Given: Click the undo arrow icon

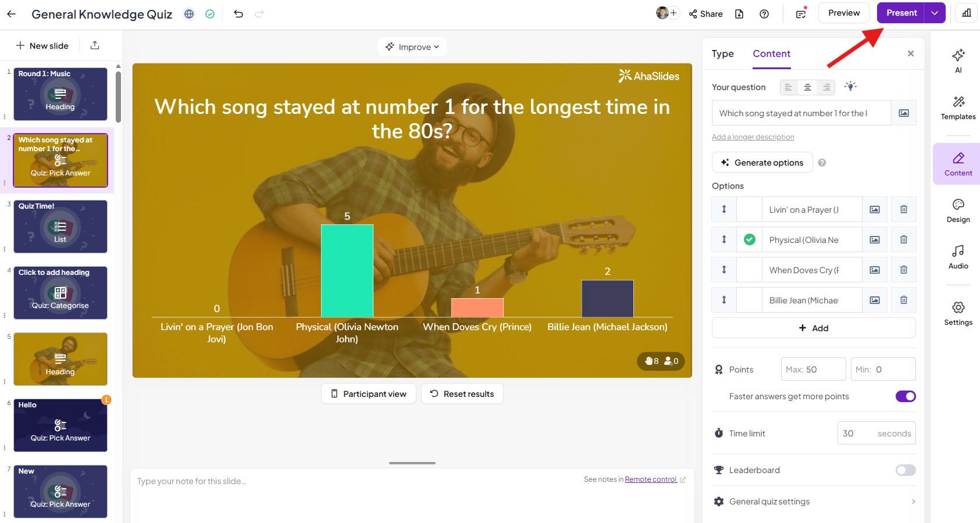Looking at the screenshot, I should [x=238, y=14].
